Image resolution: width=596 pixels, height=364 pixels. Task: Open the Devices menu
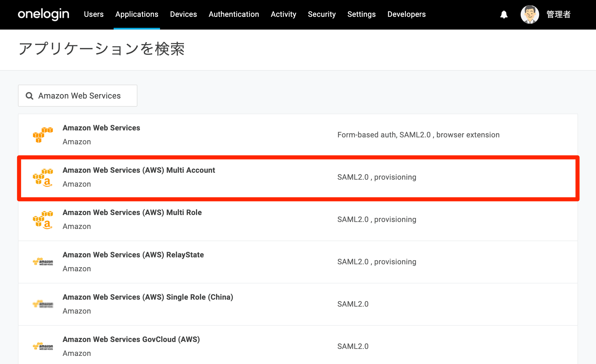pos(183,14)
